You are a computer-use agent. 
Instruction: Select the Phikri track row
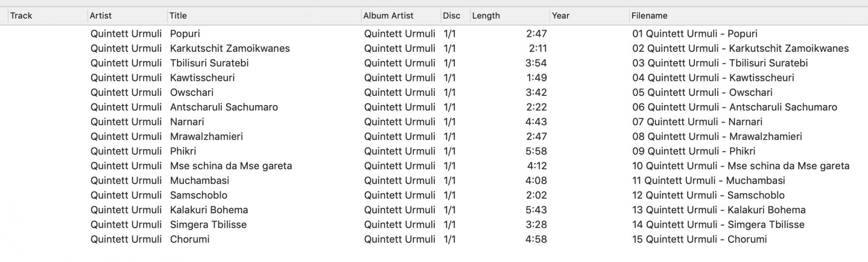pos(183,151)
